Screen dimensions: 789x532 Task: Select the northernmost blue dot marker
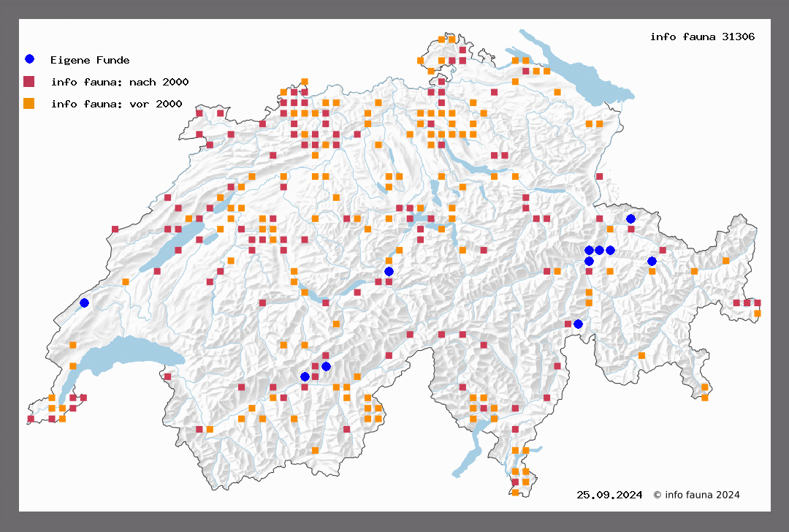coord(630,218)
